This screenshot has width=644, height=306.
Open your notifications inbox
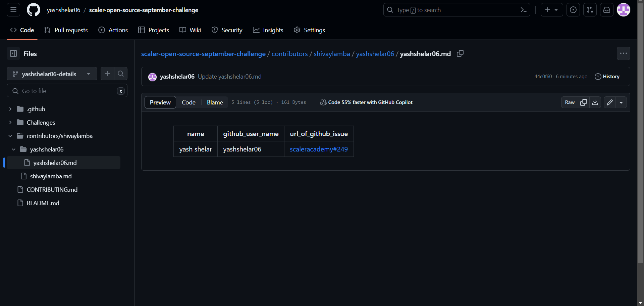click(606, 10)
